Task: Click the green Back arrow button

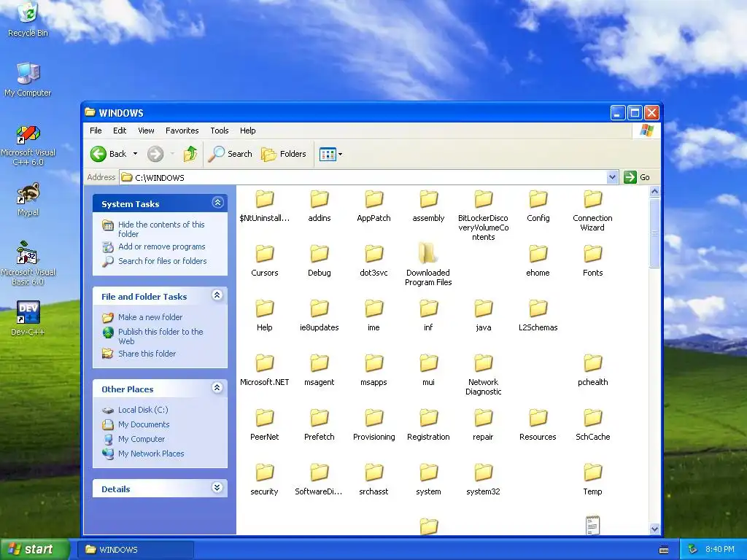Action: 98,154
